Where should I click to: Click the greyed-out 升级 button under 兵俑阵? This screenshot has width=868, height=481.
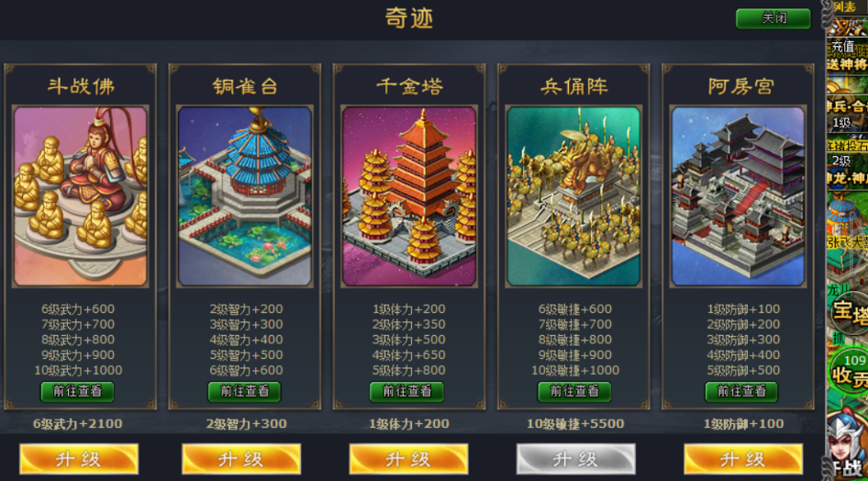575,459
